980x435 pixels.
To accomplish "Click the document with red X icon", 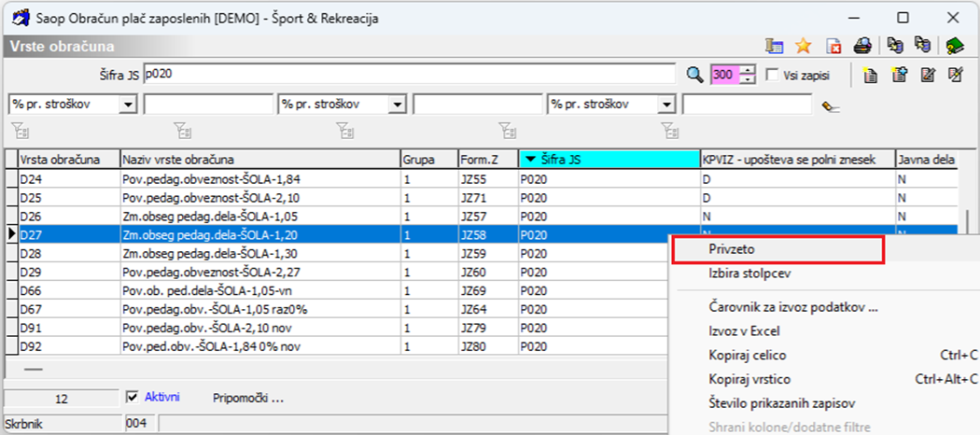I will 833,47.
